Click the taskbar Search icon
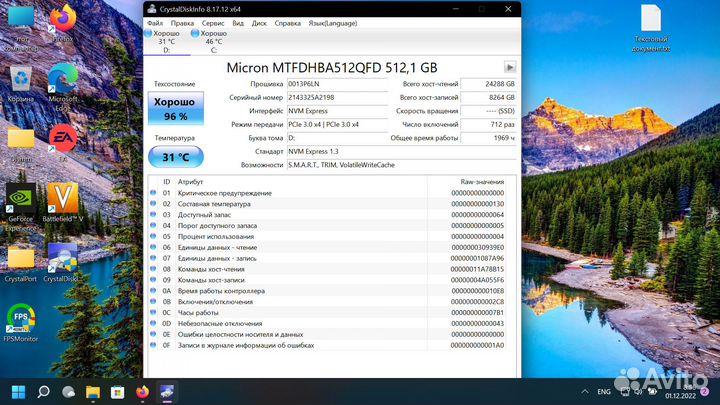 (x=44, y=392)
